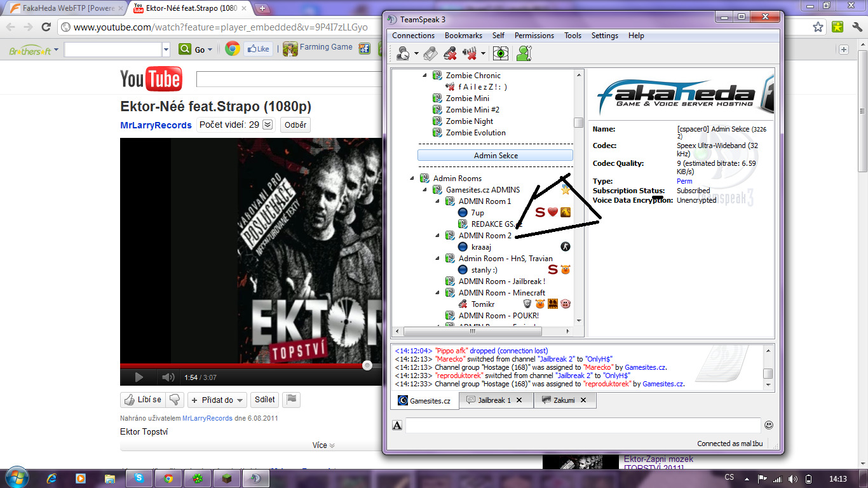Viewport: 868px width, 488px height.
Task: Click the channel tree vertical scrollbar thumb
Action: tap(578, 123)
